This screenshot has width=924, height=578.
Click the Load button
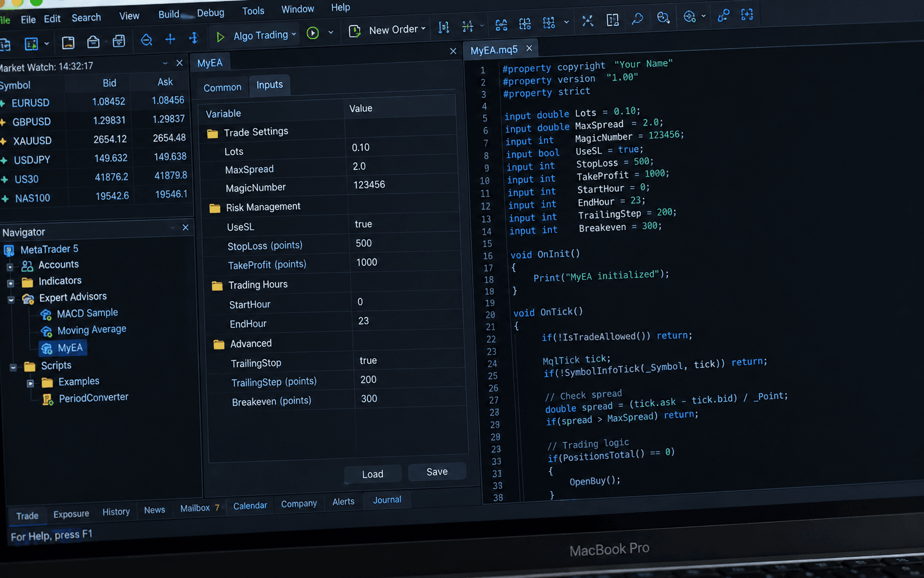[373, 474]
